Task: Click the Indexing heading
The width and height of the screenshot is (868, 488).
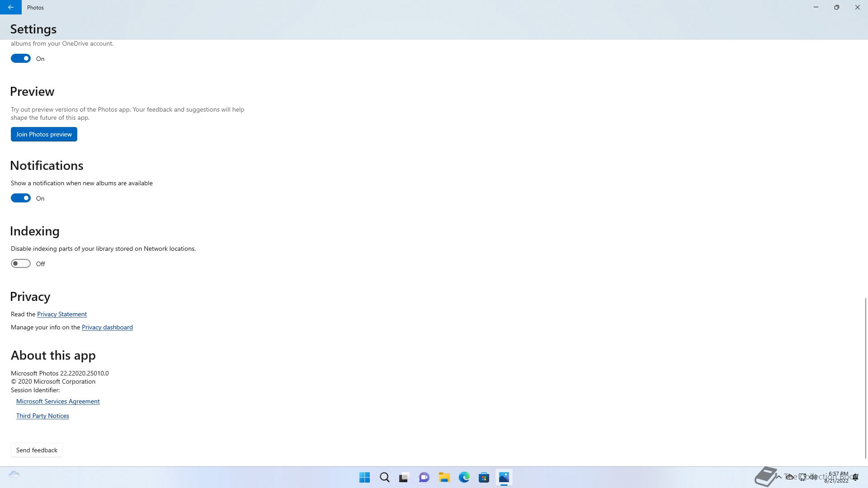Action: tap(35, 231)
